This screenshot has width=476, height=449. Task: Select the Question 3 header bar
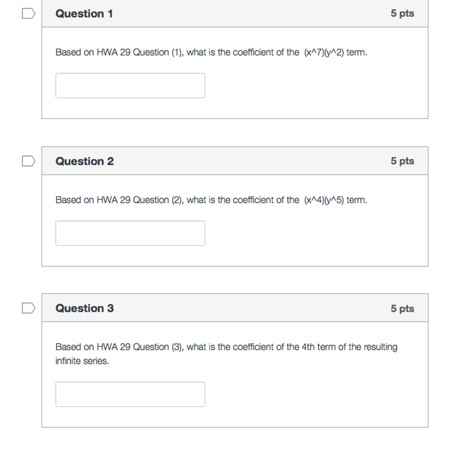point(235,309)
